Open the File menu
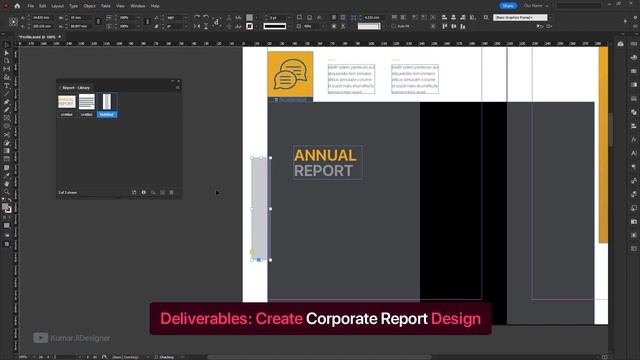The height and width of the screenshot is (360, 640). coord(31,6)
